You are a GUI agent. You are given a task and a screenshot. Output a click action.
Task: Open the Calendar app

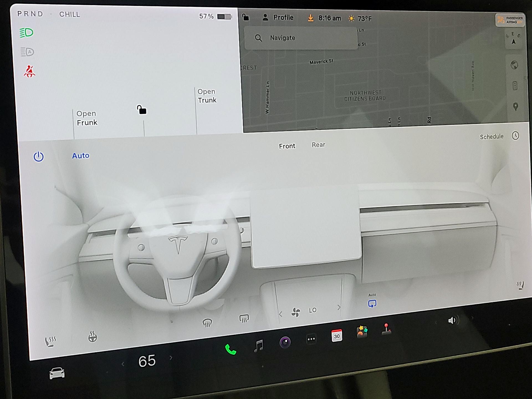(x=337, y=336)
